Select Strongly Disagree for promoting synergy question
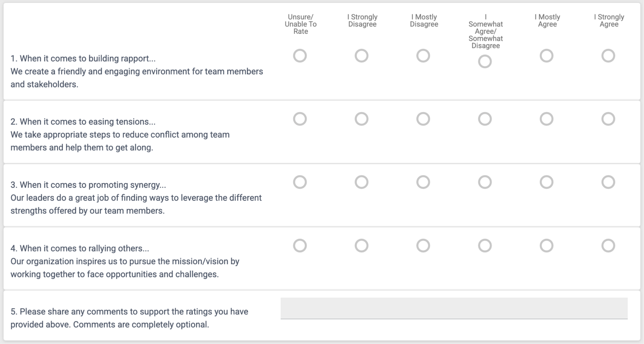 [362, 182]
